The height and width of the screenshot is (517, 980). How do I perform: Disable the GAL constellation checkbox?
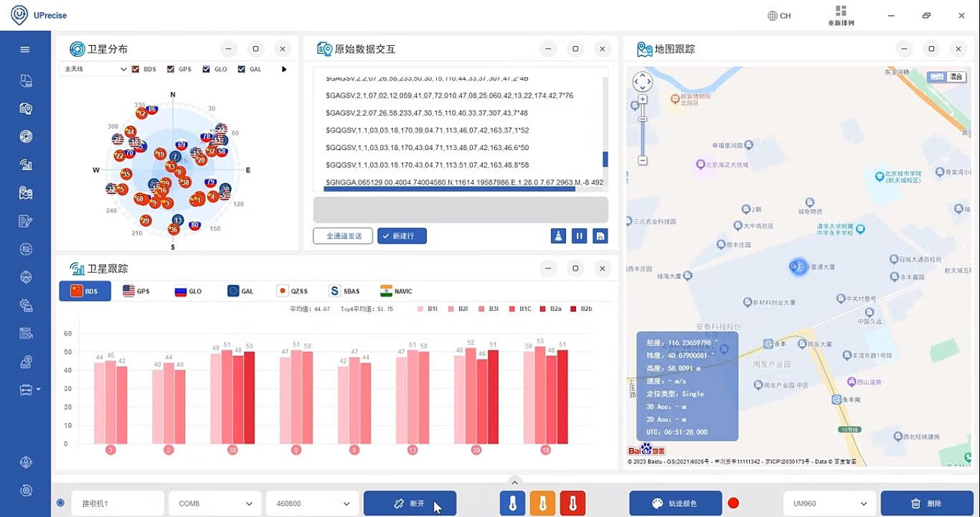click(241, 69)
